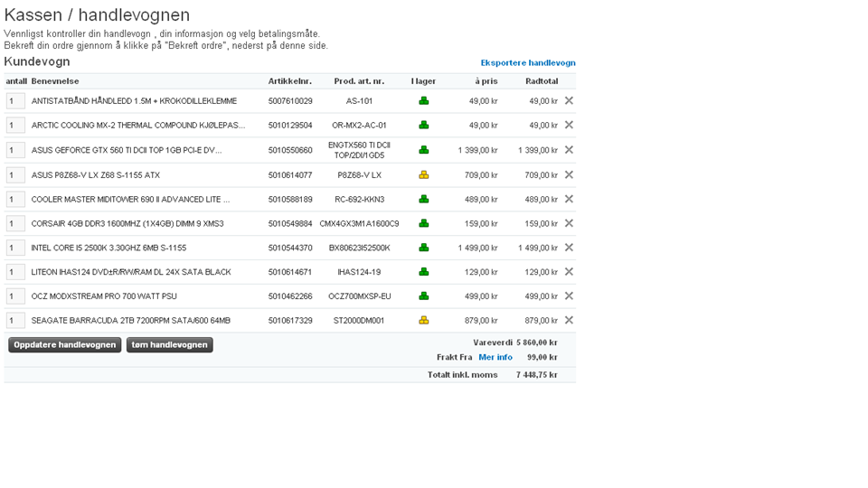Image resolution: width=868 pixels, height=488 pixels.
Task: Click Benevnelse column header
Action: point(55,80)
